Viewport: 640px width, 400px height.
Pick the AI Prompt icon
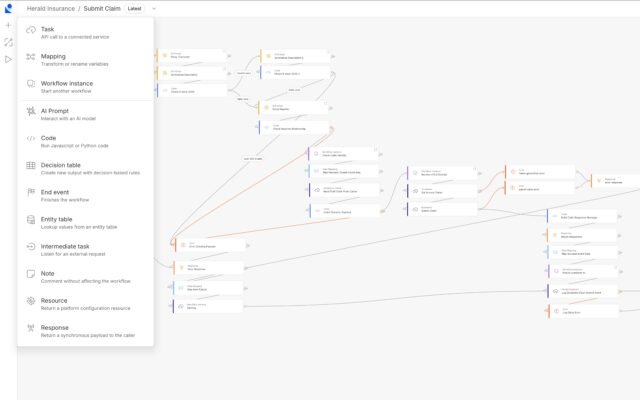[x=31, y=111]
